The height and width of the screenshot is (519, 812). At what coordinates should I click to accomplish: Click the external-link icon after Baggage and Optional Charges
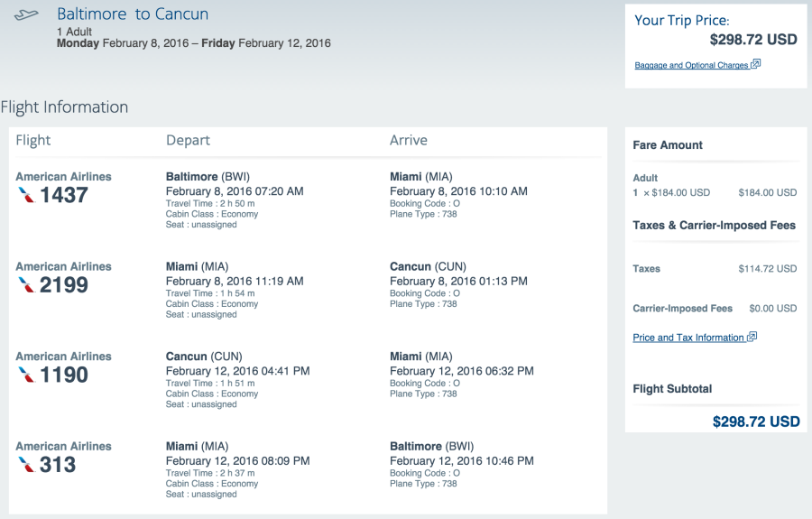tap(756, 64)
